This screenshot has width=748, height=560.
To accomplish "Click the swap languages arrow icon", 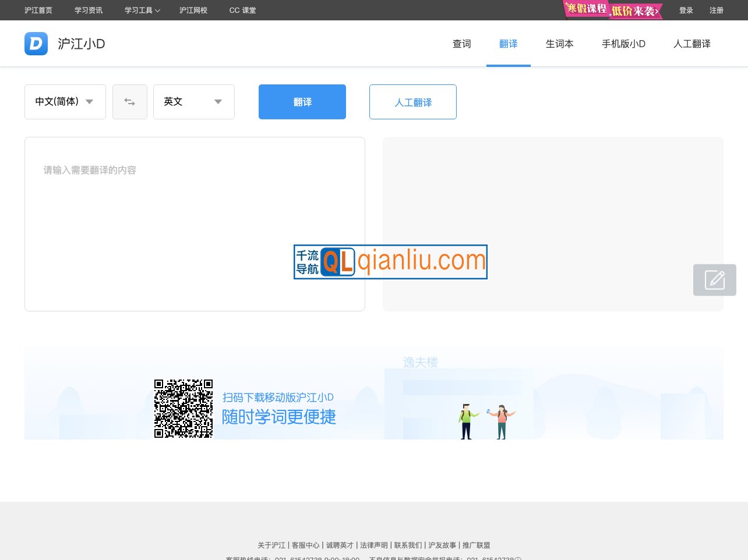I will pos(129,101).
